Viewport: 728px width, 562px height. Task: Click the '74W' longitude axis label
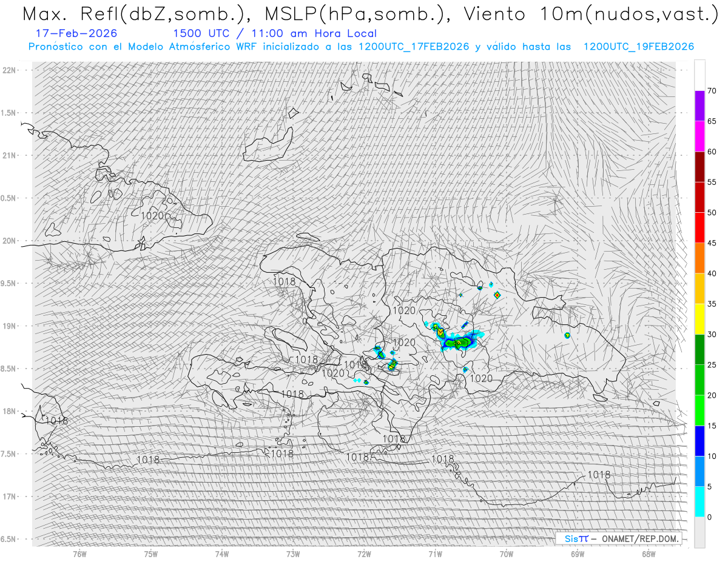point(222,554)
